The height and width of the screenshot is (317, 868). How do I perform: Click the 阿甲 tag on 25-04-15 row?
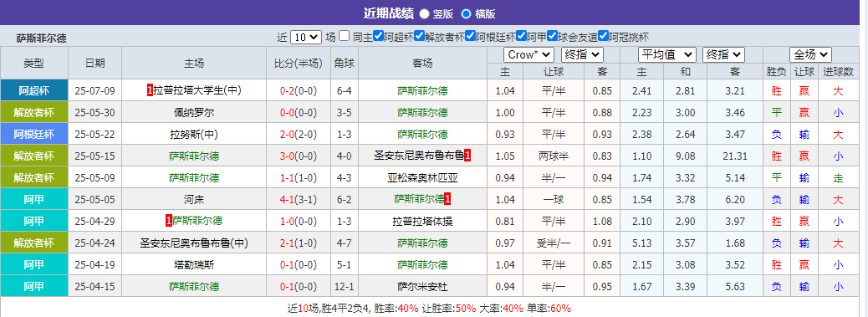pos(34,287)
